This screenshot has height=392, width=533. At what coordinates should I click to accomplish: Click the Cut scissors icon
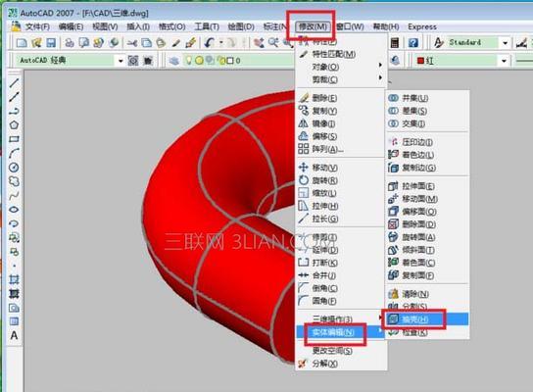(132, 43)
